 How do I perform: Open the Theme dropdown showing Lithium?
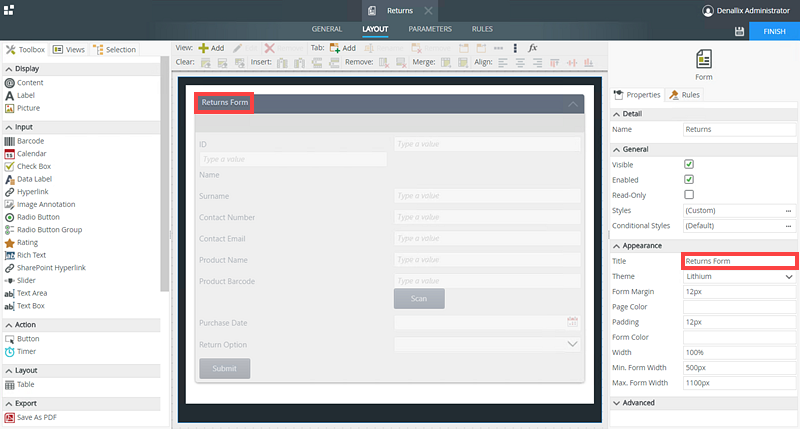coord(739,276)
